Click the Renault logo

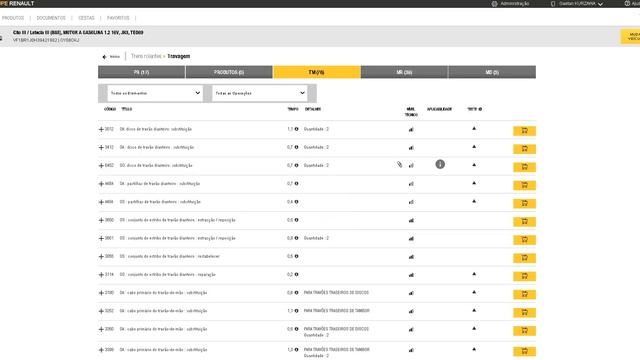point(17,3)
